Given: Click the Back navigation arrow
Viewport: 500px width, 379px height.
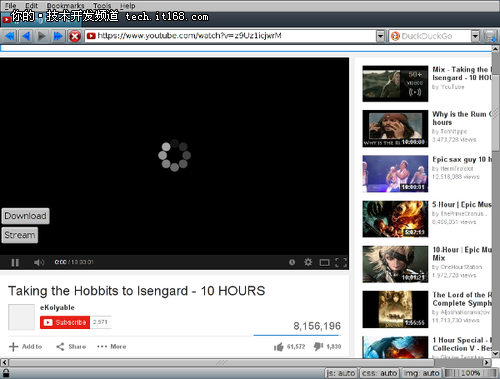Looking at the screenshot, I should click(x=26, y=36).
